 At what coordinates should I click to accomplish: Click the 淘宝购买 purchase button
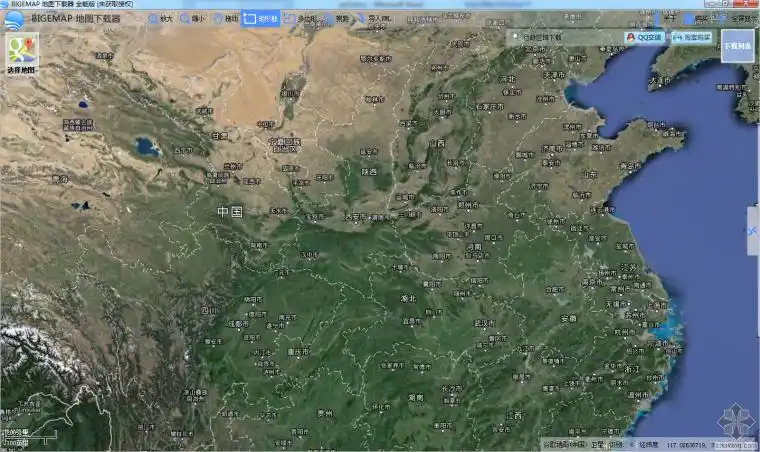click(x=692, y=37)
